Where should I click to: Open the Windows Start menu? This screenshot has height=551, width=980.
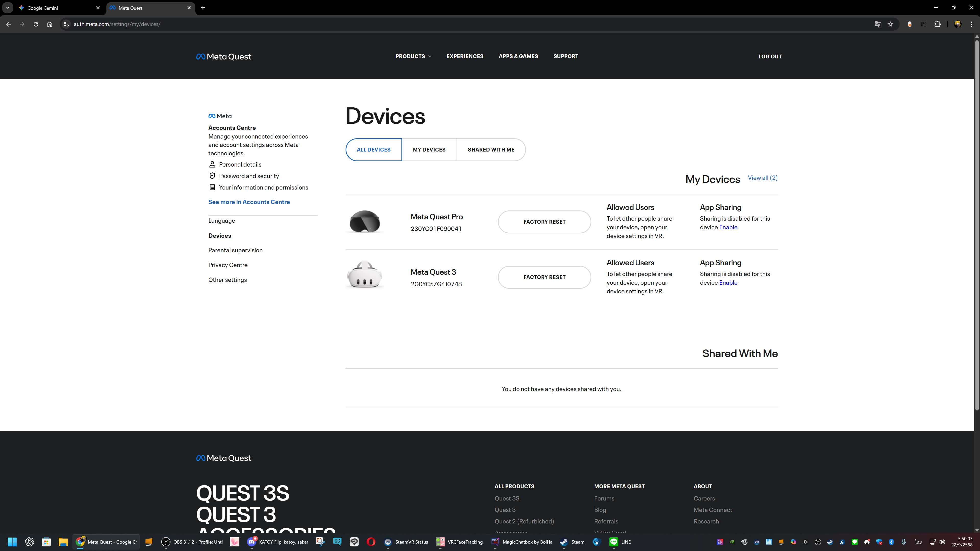click(12, 542)
